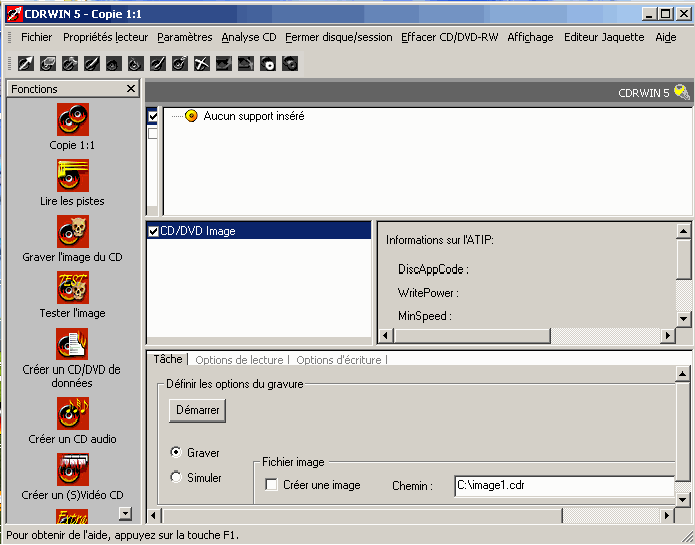This screenshot has width=695, height=545.
Task: Click ATIP info panel scroll-right arrow
Action: 668,335
